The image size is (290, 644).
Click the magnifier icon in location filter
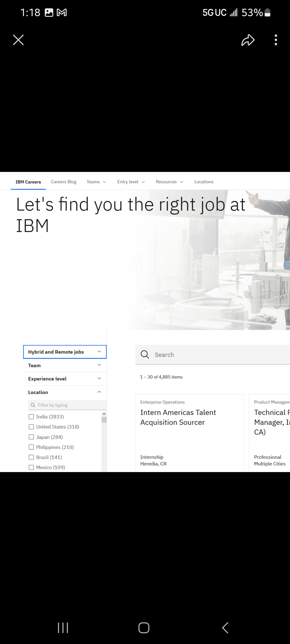[x=33, y=405]
